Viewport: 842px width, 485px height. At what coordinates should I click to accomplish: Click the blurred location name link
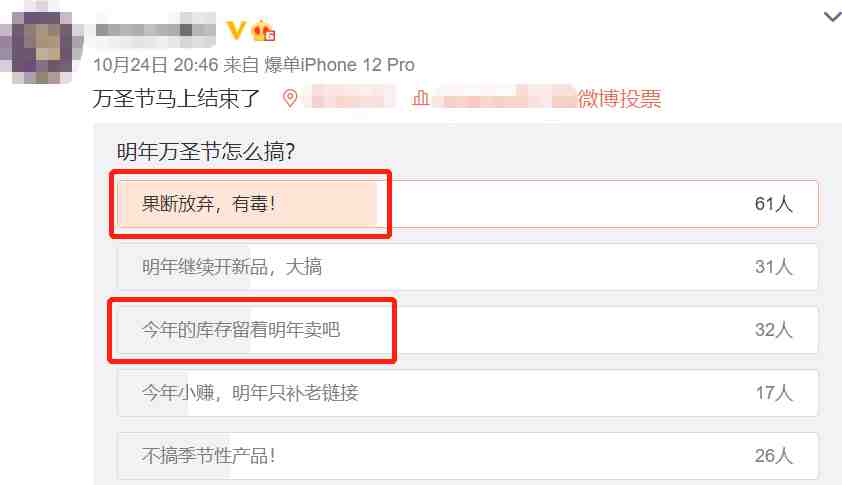click(x=353, y=98)
